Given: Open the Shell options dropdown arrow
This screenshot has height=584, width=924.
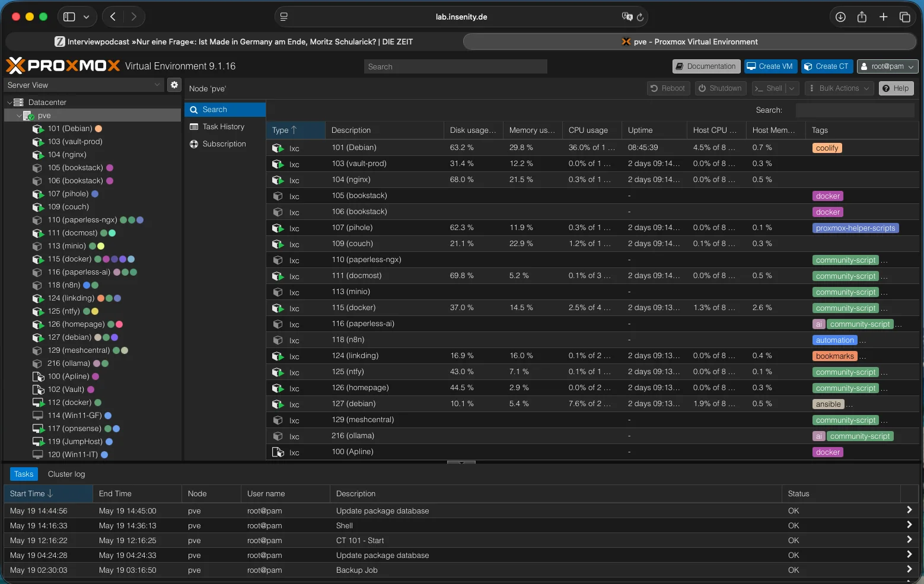Looking at the screenshot, I should point(792,88).
